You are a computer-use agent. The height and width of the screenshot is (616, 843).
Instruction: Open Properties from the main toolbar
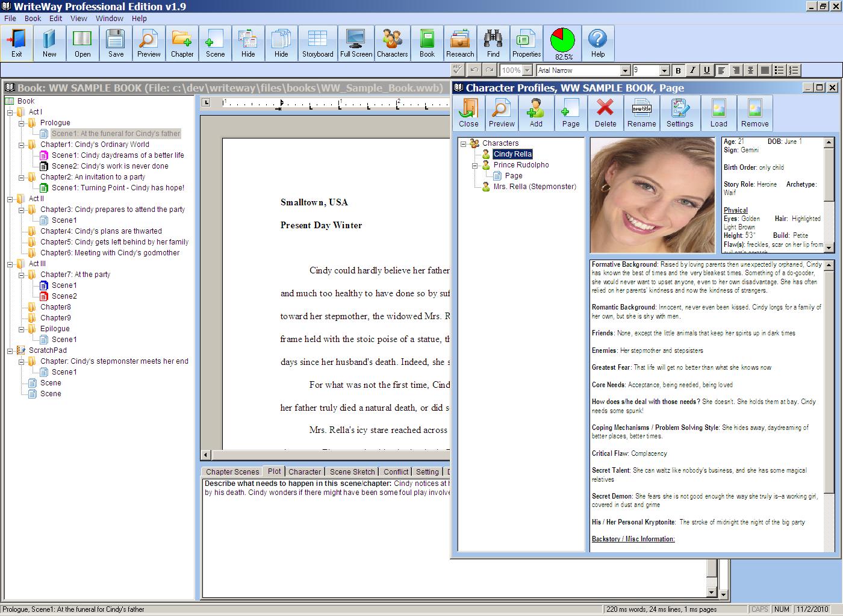coord(526,43)
